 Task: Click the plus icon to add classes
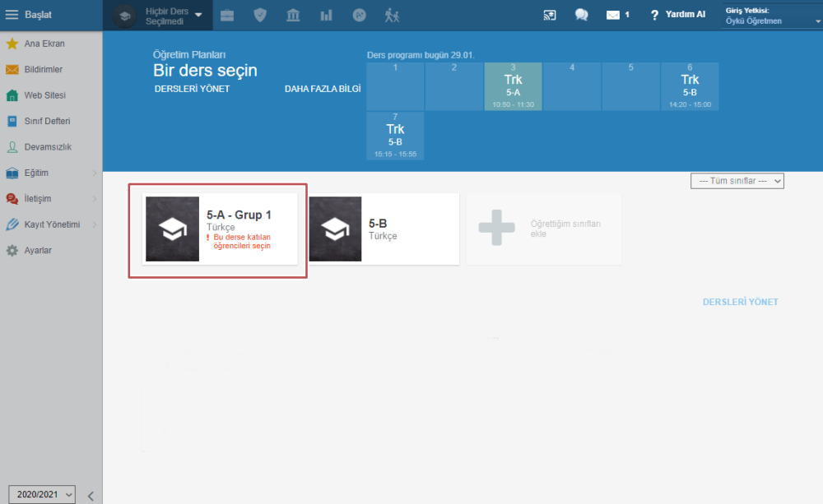pyautogui.click(x=496, y=228)
